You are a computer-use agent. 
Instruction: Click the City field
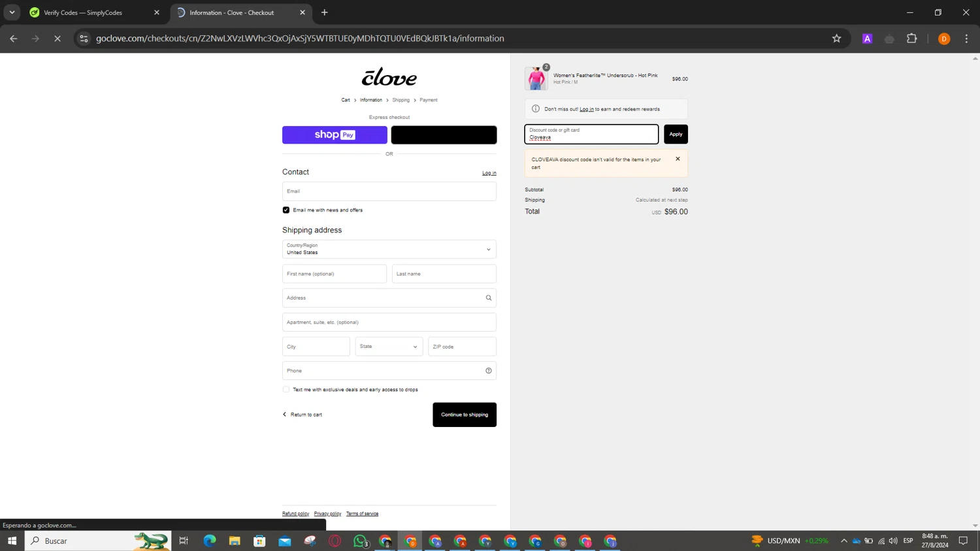(x=316, y=347)
